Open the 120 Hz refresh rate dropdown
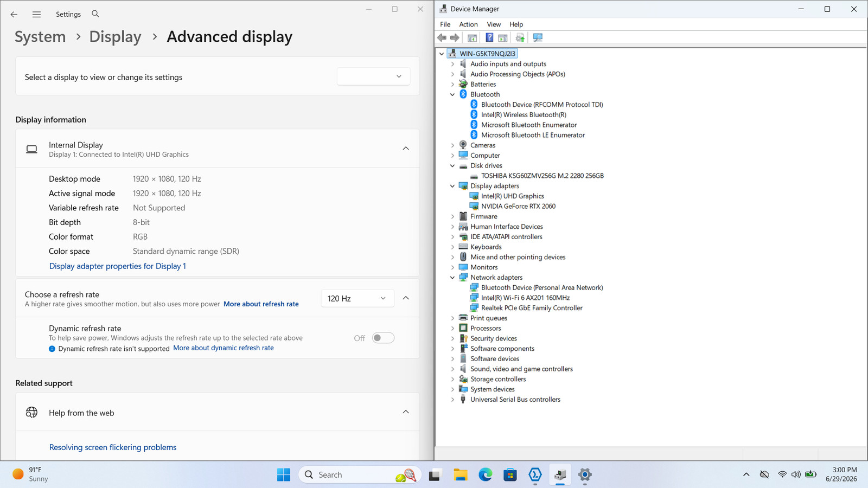868x488 pixels. coord(358,298)
